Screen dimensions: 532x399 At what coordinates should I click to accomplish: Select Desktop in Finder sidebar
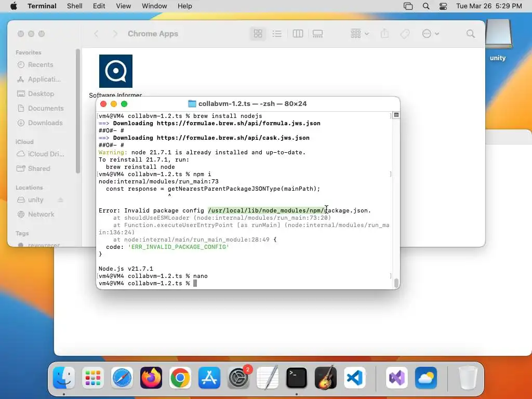[x=35, y=94]
